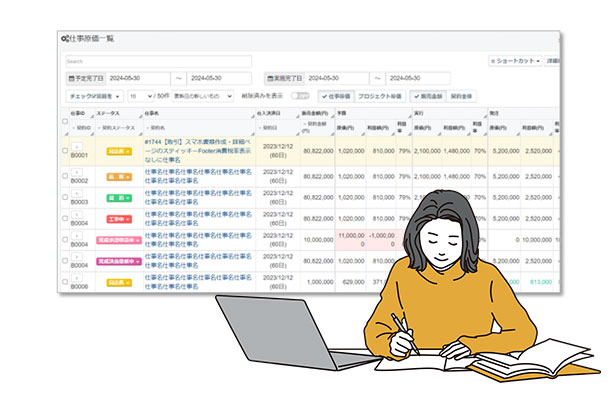Click the sort corner of ステータス column header
The image size is (612, 396).
[x=141, y=116]
